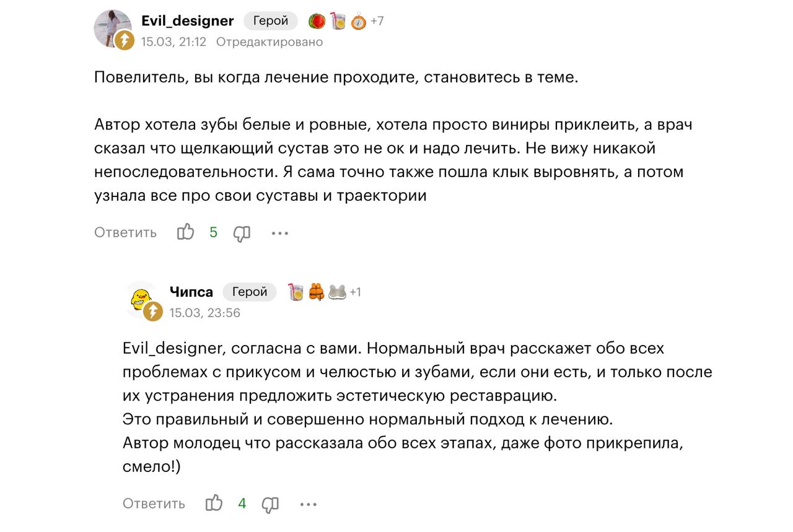The width and height of the screenshot is (793, 532).
Task: Expand Evil_designer's +7 additional badges
Action: (x=377, y=21)
